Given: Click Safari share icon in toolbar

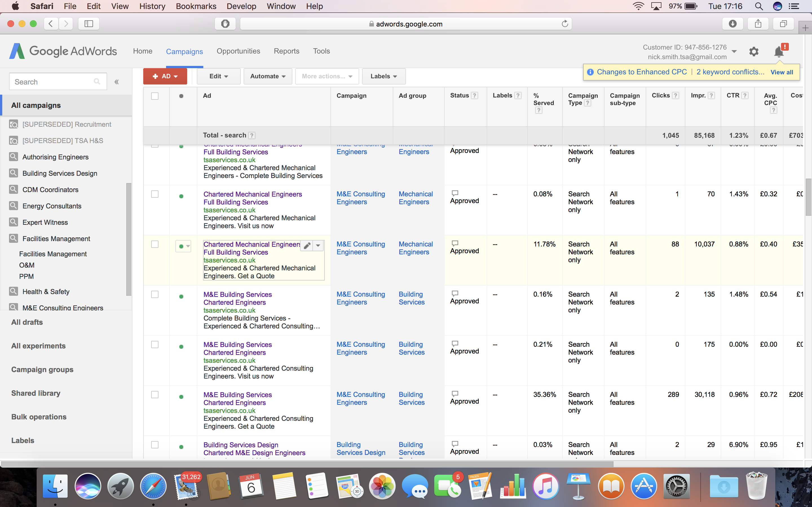Looking at the screenshot, I should 758,24.
